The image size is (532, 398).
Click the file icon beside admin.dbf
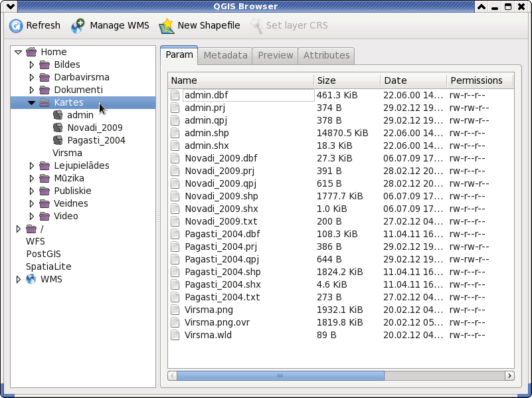pyautogui.click(x=175, y=95)
